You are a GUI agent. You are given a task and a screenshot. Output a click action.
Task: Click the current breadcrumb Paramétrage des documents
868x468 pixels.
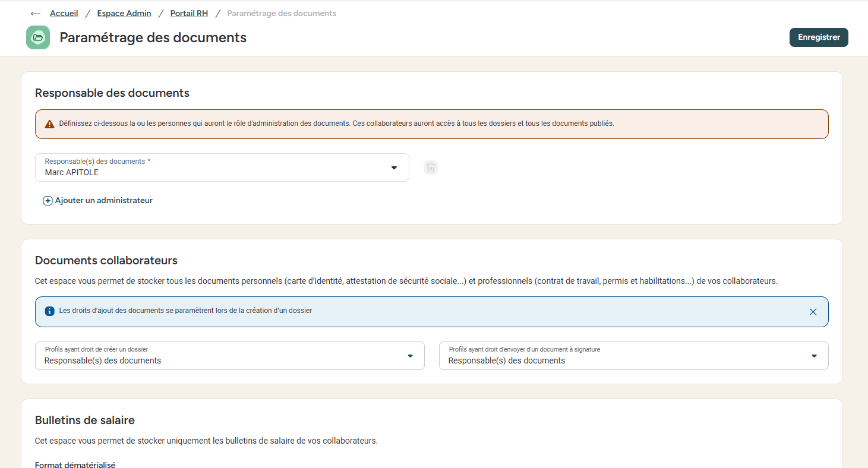tap(282, 13)
